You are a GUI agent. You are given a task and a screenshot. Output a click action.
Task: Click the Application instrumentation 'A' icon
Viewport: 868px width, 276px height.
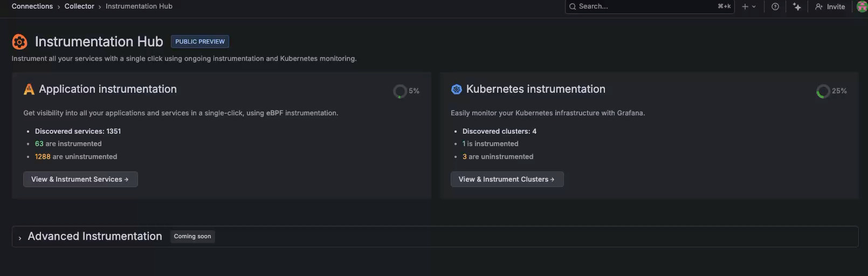(x=29, y=89)
